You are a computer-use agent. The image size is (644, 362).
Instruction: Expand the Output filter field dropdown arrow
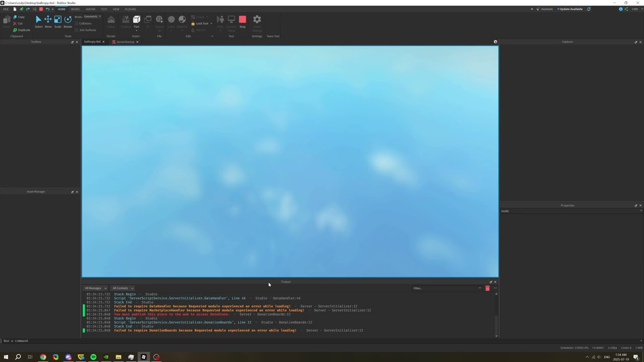pos(479,288)
